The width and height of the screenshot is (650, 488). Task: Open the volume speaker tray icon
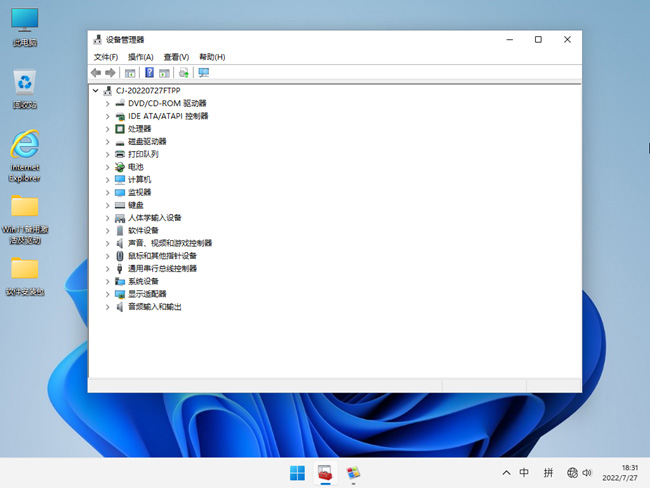(x=587, y=473)
